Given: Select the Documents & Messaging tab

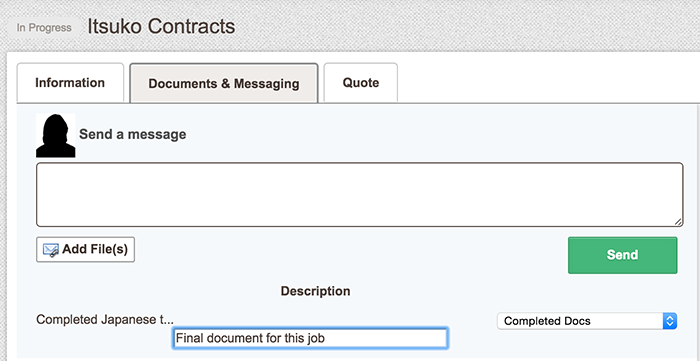Looking at the screenshot, I should coord(224,83).
